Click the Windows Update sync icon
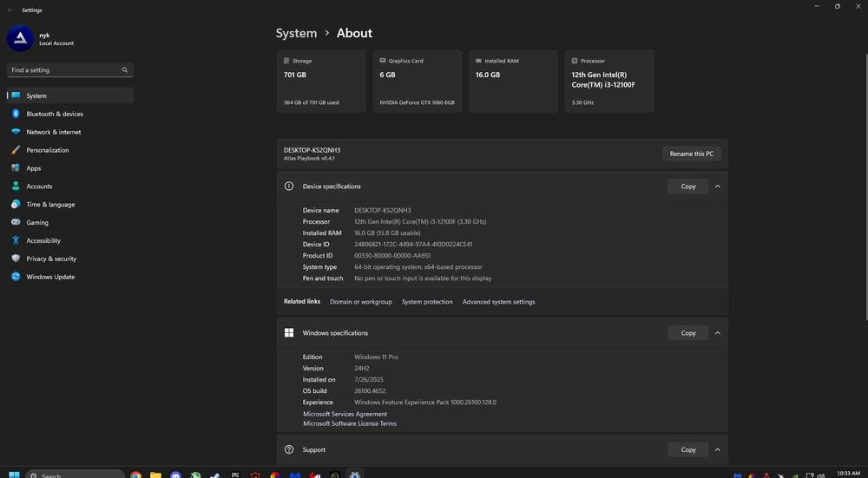868x478 pixels. pos(16,277)
